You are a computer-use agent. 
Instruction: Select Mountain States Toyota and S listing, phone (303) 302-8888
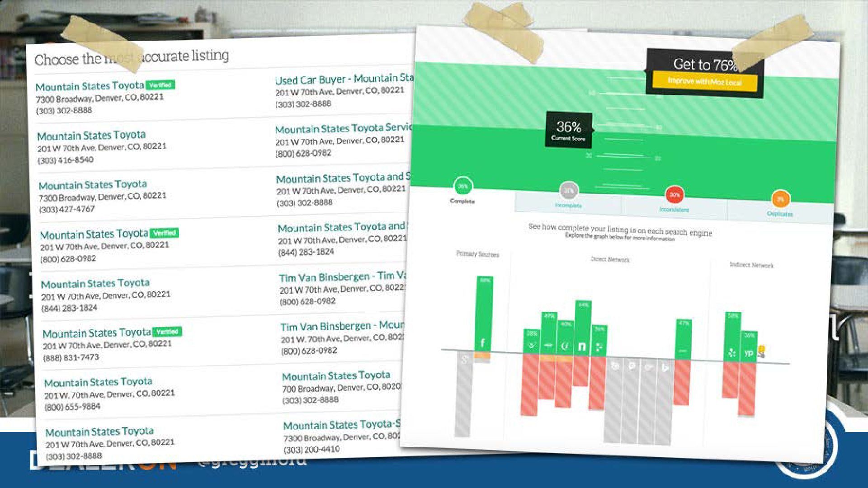click(x=344, y=190)
